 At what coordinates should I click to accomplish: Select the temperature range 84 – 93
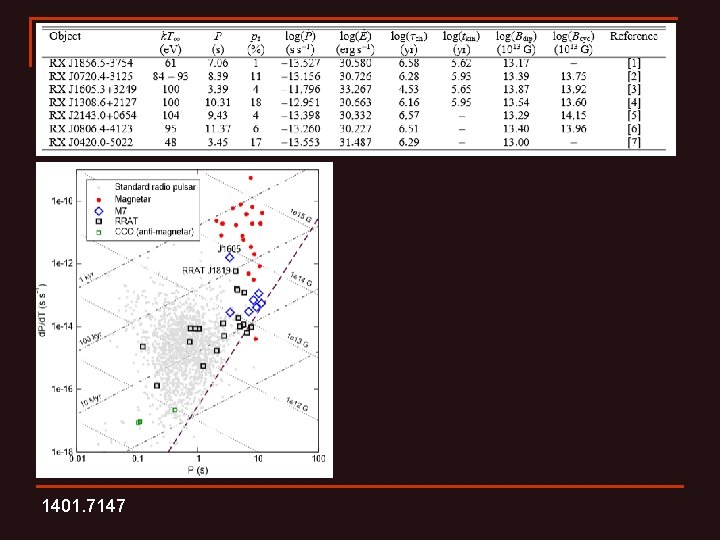tap(170, 76)
